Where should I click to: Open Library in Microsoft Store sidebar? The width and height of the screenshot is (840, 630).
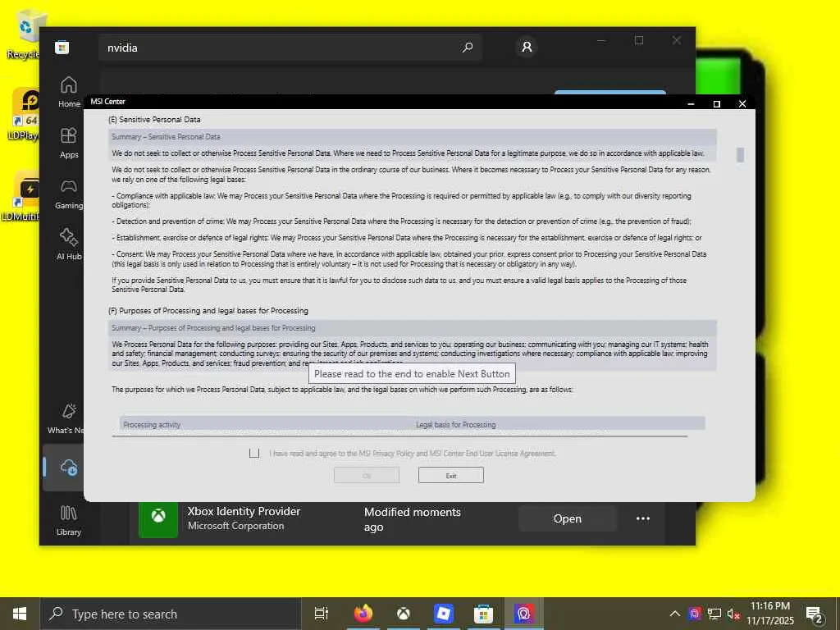pos(69,520)
